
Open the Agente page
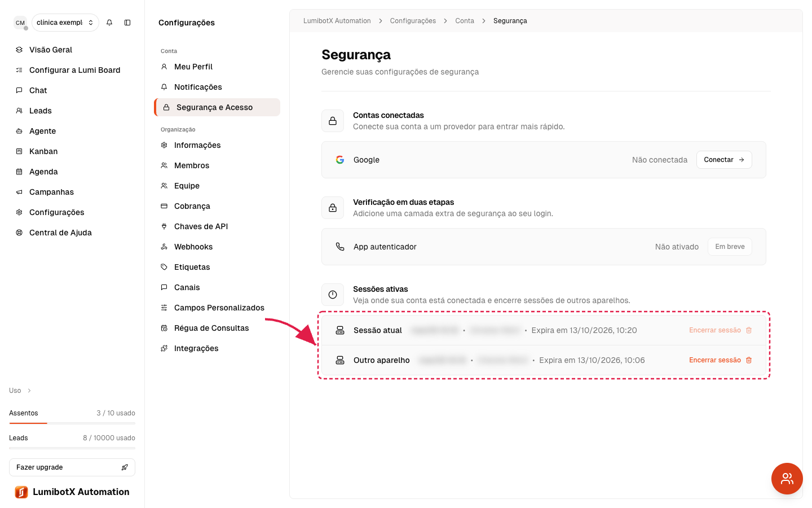coord(72,131)
